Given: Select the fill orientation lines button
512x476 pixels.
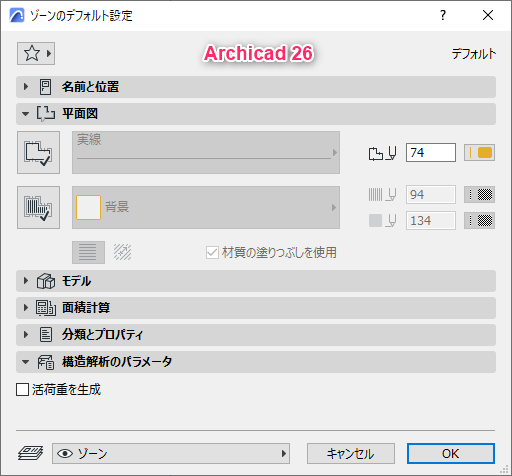Looking at the screenshot, I should tap(88, 252).
